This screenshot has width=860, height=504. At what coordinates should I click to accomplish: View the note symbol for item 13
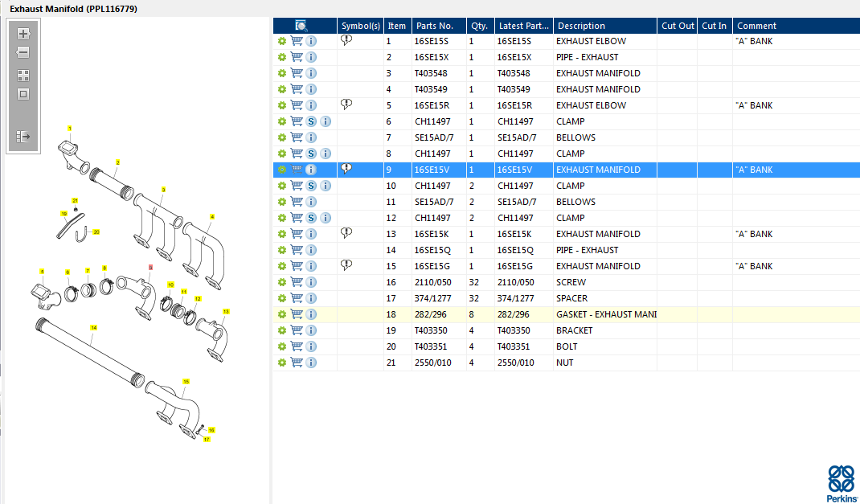[346, 233]
